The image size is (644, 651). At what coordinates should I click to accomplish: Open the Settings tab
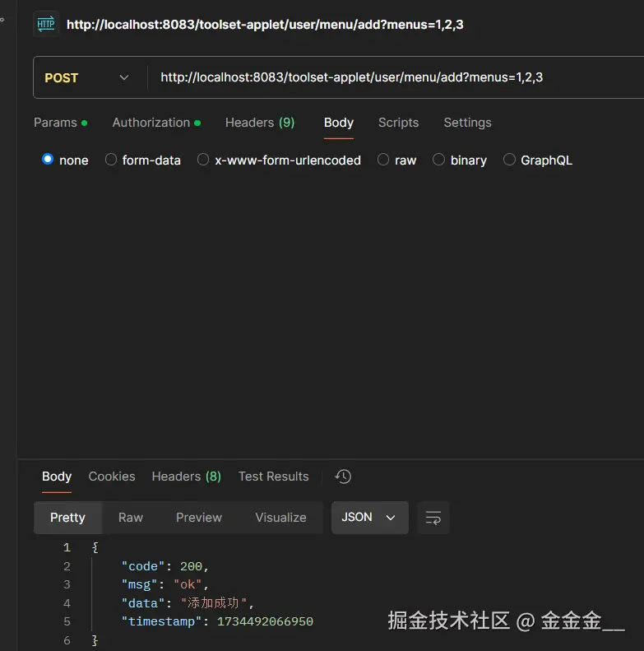(x=467, y=123)
